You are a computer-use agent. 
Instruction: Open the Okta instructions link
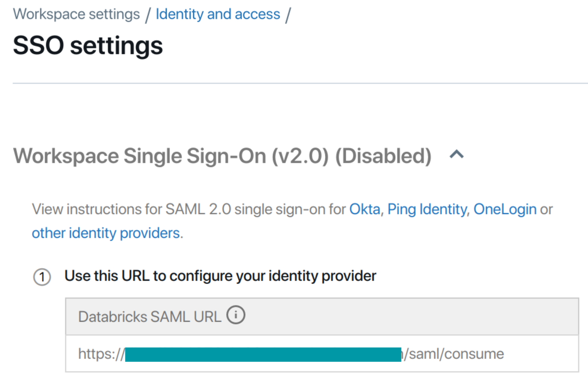pyautogui.click(x=364, y=209)
